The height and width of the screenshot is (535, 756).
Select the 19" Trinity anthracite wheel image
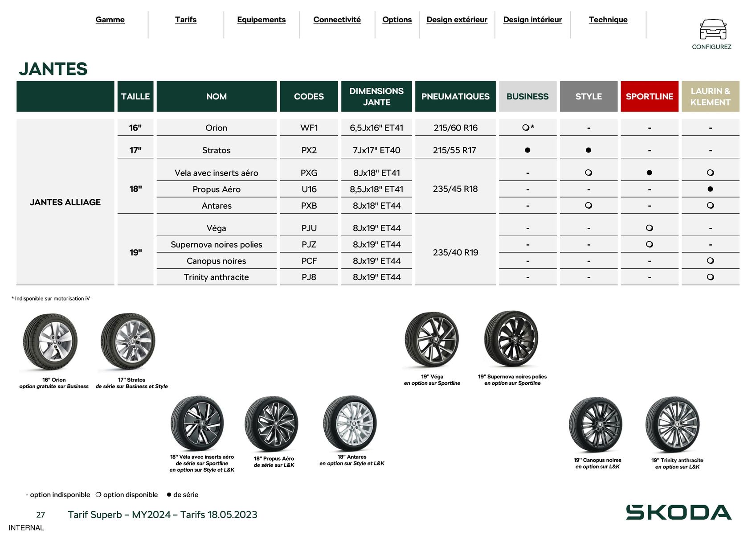[x=673, y=425]
